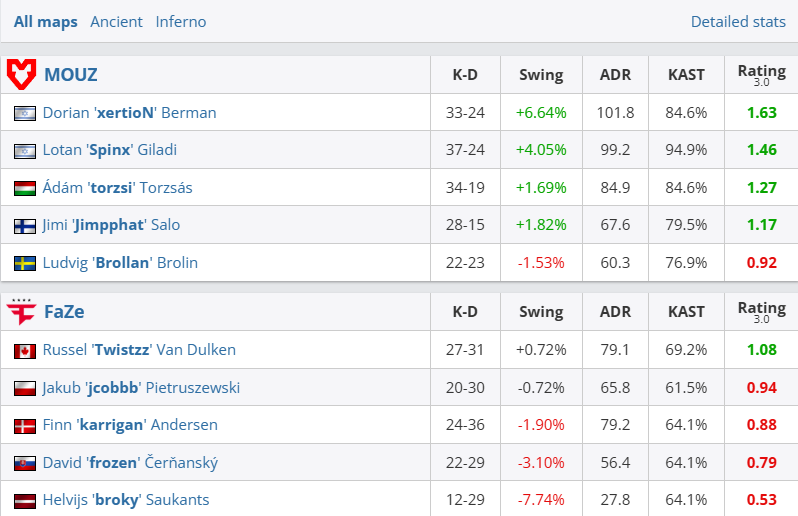The width and height of the screenshot is (798, 516).
Task: Switch to the Ancient map tab
Action: point(116,21)
